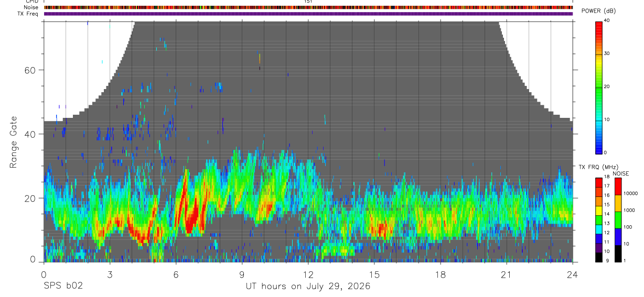Screen dimensions: 644x297
Task: Click the purple TX Freq strip
Action: coord(308,14)
